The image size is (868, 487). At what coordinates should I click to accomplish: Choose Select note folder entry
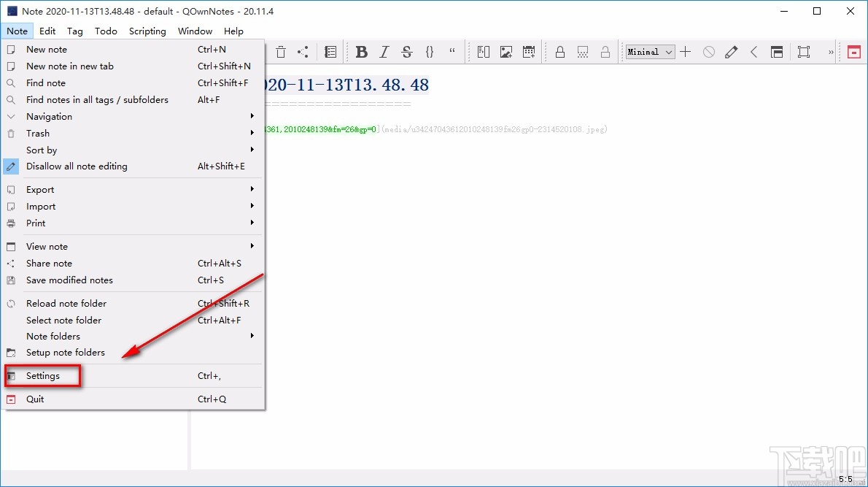(x=133, y=321)
